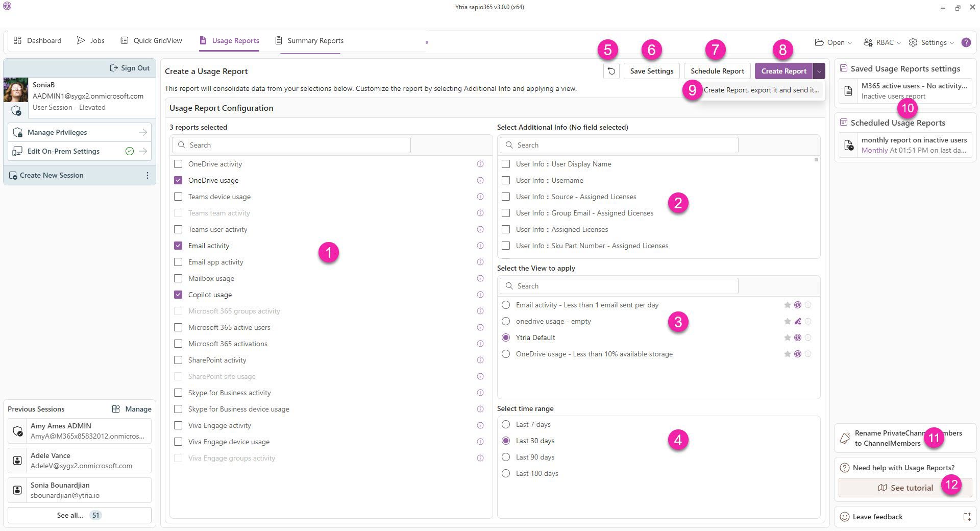Click the See tutorial button
The height and width of the screenshot is (531, 980).
pyautogui.click(x=905, y=488)
